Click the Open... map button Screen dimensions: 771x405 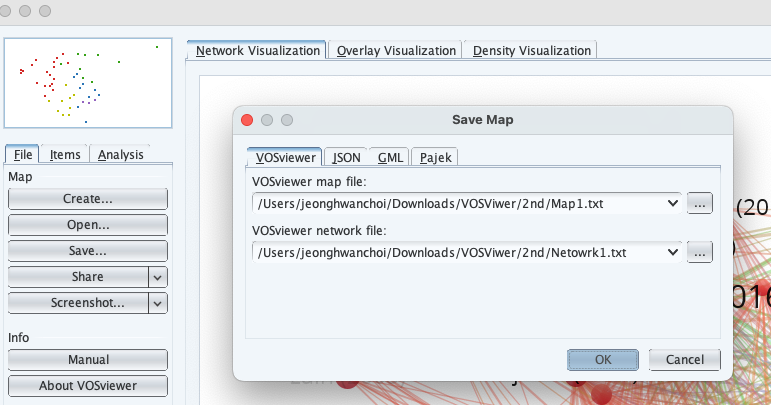click(x=88, y=225)
